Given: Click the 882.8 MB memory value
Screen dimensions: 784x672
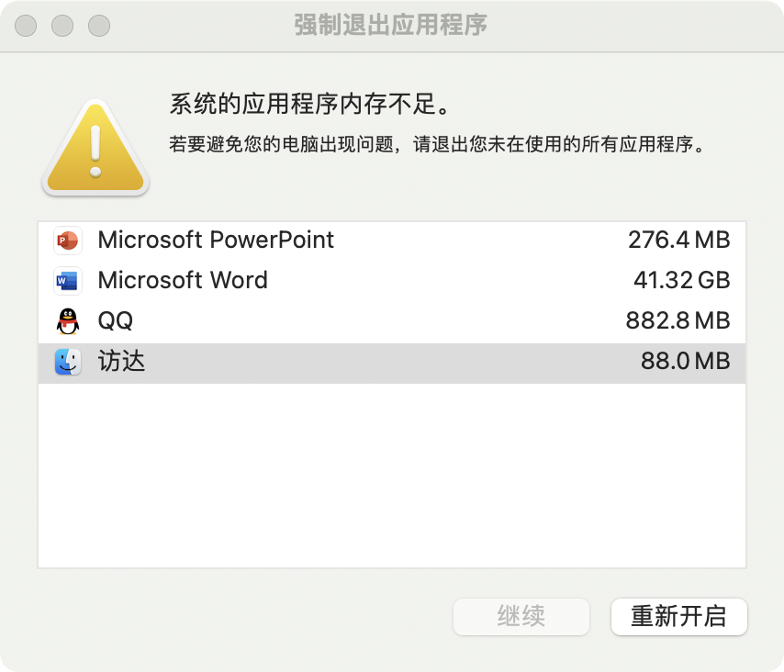Looking at the screenshot, I should [x=678, y=321].
